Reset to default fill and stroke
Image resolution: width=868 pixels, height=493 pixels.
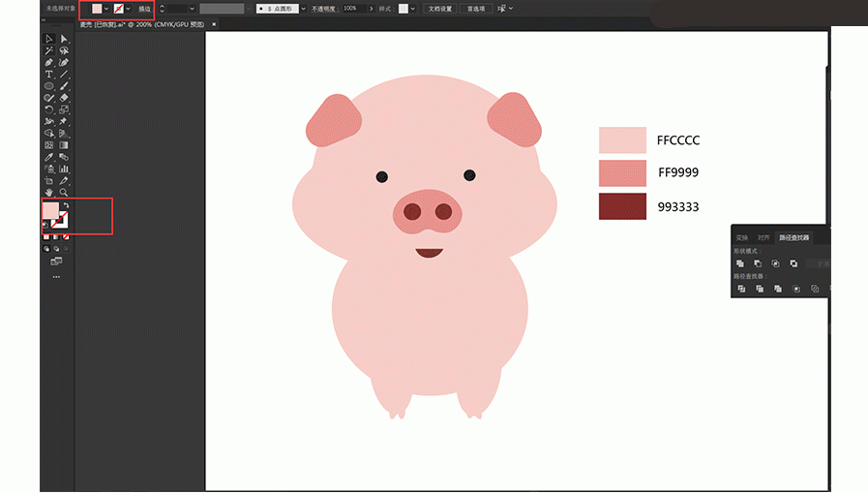click(45, 225)
